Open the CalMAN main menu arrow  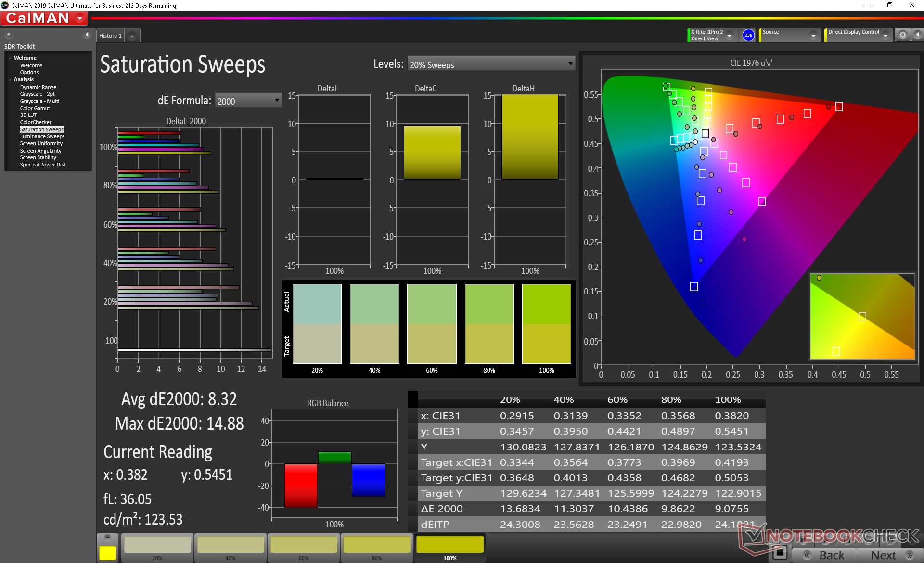[x=80, y=18]
